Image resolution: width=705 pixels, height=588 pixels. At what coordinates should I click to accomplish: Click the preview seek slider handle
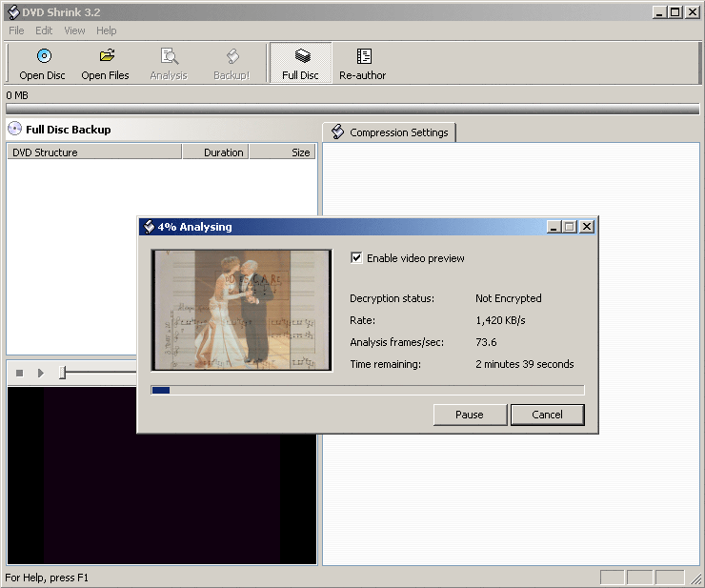coord(63,373)
